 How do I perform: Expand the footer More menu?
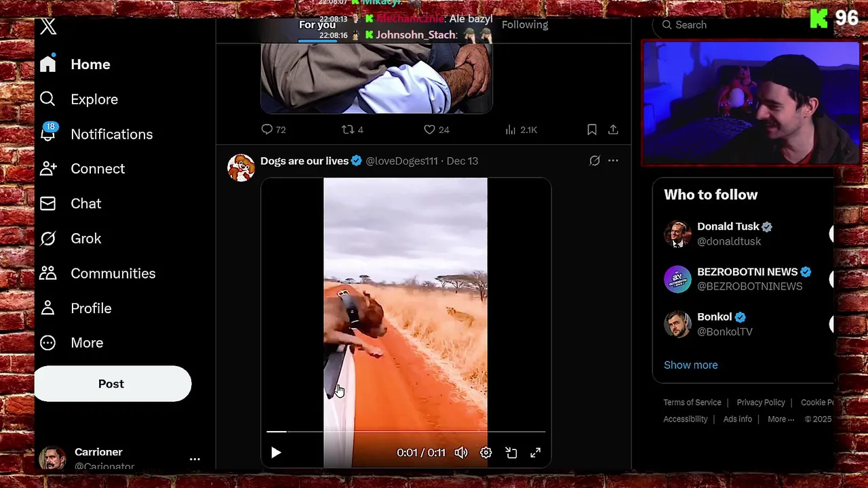point(781,420)
